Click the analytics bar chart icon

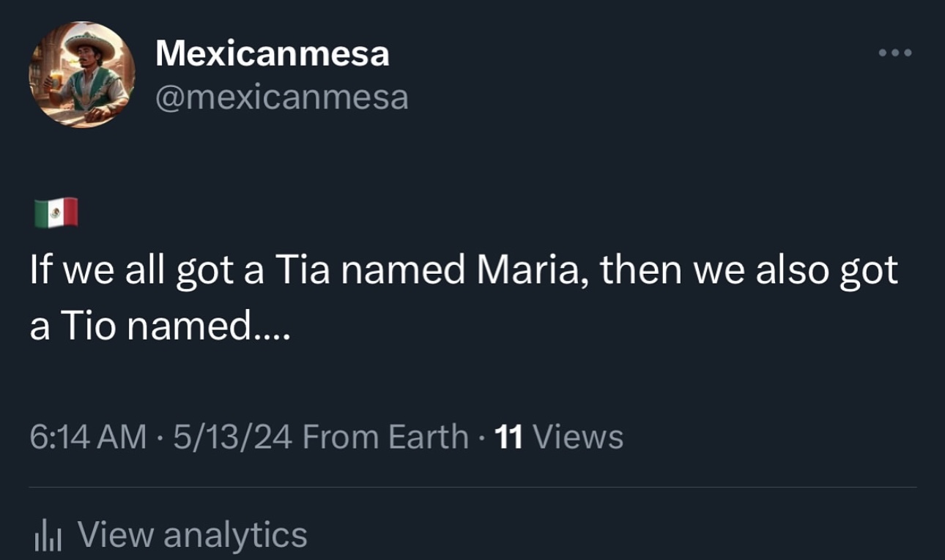tap(46, 537)
